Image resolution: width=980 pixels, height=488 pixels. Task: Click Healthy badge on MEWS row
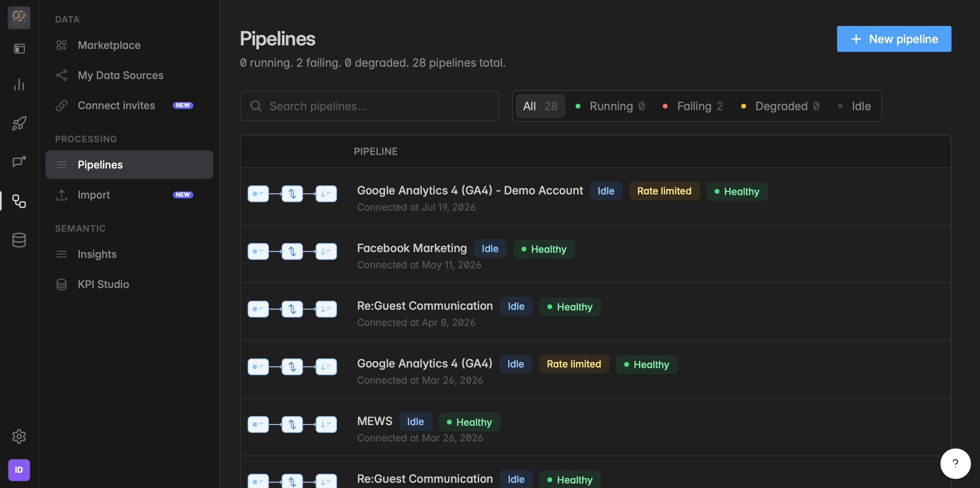[x=470, y=422]
